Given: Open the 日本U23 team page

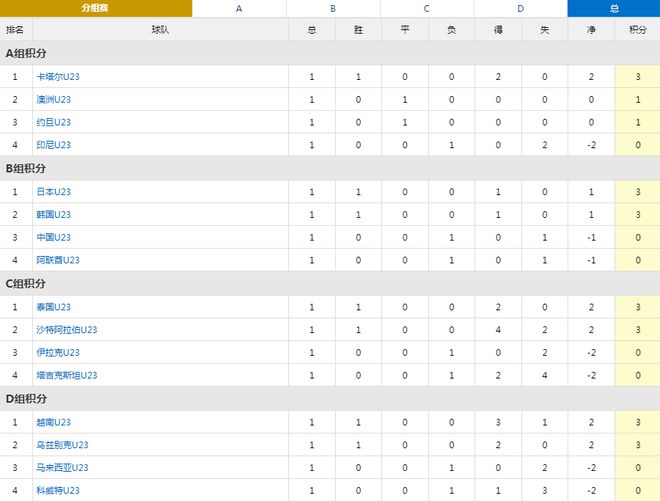Looking at the screenshot, I should 53,192.
